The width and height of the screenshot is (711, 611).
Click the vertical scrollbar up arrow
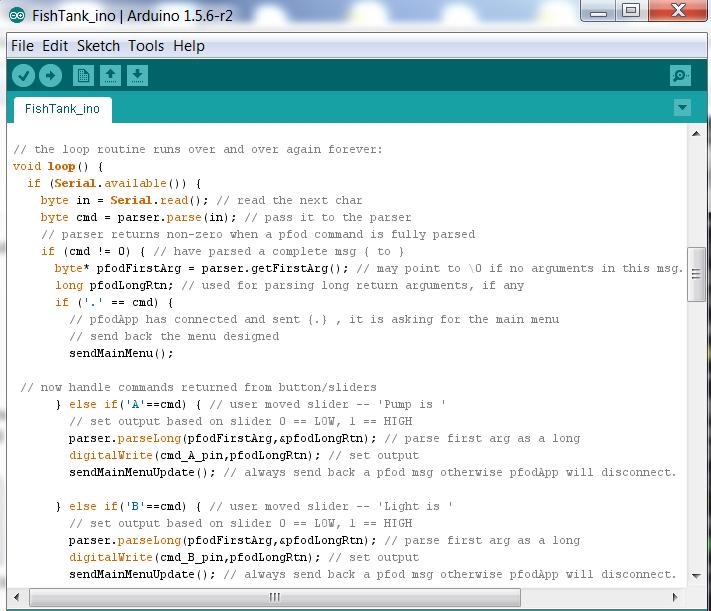click(x=696, y=136)
